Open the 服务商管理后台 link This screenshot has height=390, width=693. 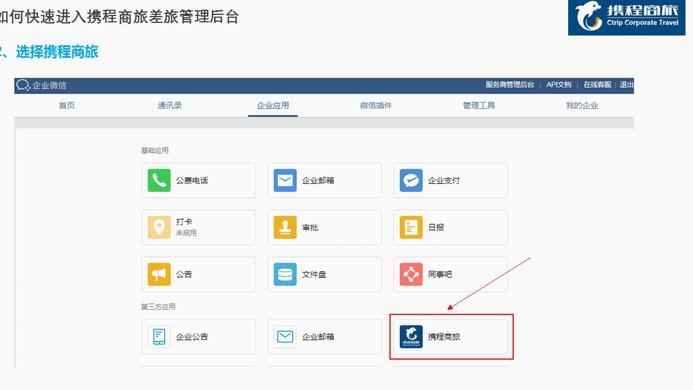click(510, 84)
